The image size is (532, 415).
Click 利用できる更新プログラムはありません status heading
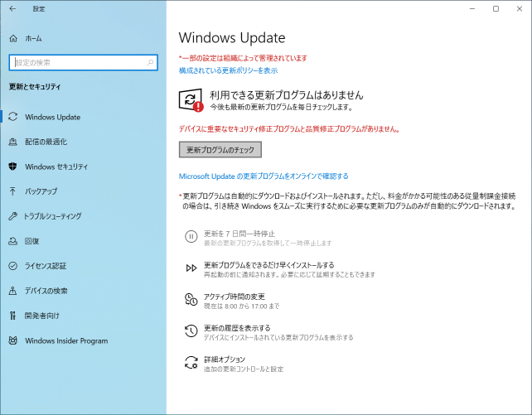click(x=287, y=95)
